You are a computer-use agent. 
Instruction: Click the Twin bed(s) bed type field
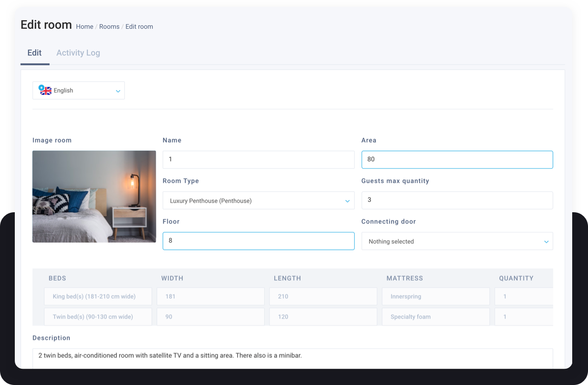point(98,317)
